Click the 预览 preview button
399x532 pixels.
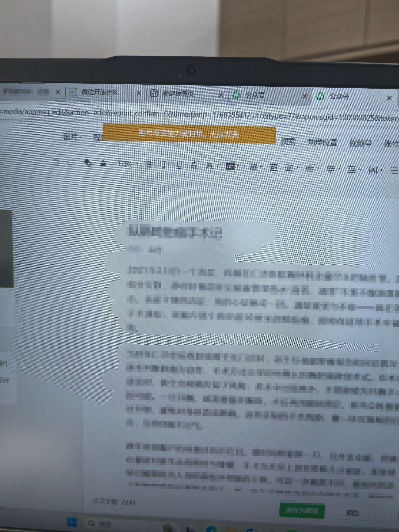tap(353, 513)
